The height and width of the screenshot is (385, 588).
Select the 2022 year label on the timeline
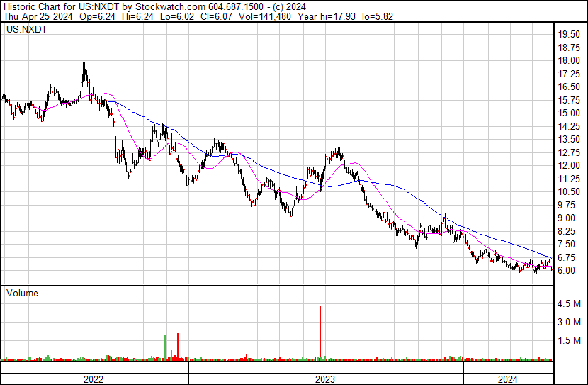tap(94, 379)
